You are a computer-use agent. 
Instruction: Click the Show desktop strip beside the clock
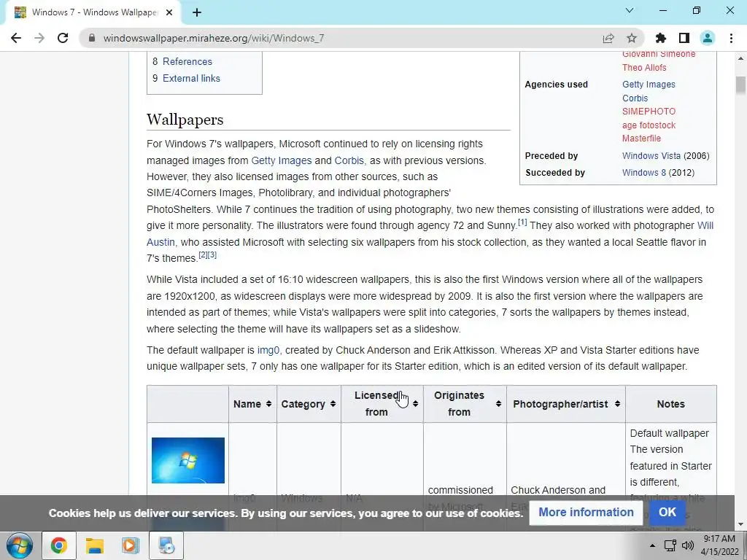click(743, 545)
